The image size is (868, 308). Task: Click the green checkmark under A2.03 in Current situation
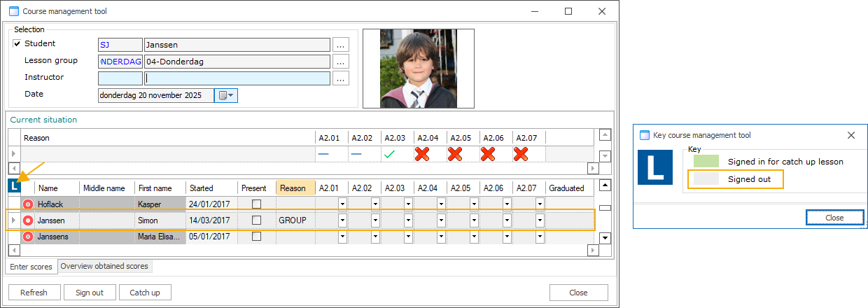coord(390,154)
